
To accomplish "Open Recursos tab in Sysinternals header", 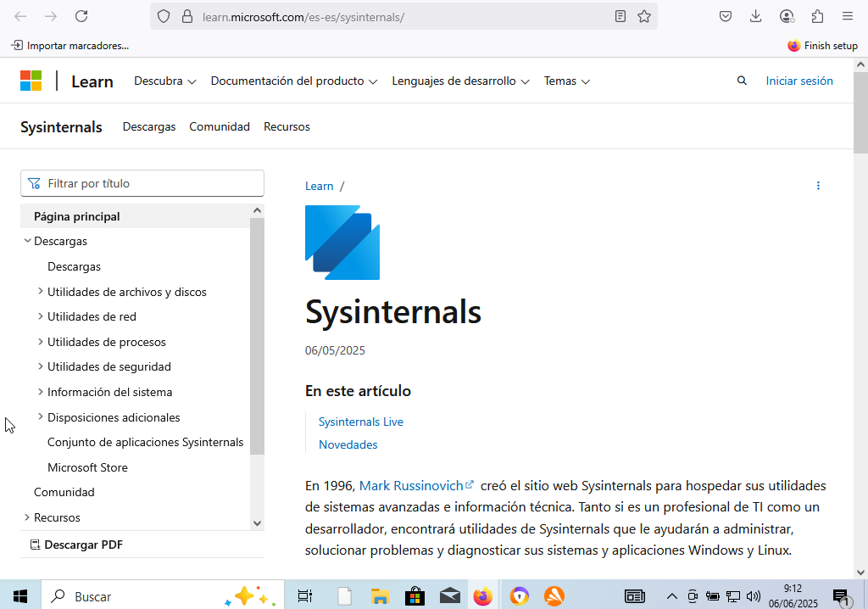I will click(287, 127).
